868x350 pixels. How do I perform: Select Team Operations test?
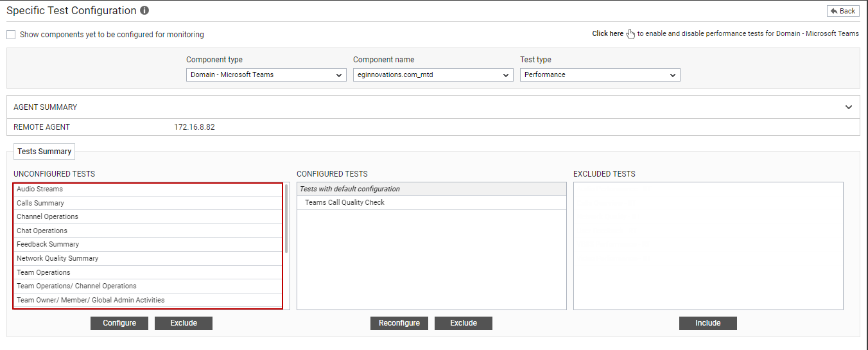[x=148, y=272]
